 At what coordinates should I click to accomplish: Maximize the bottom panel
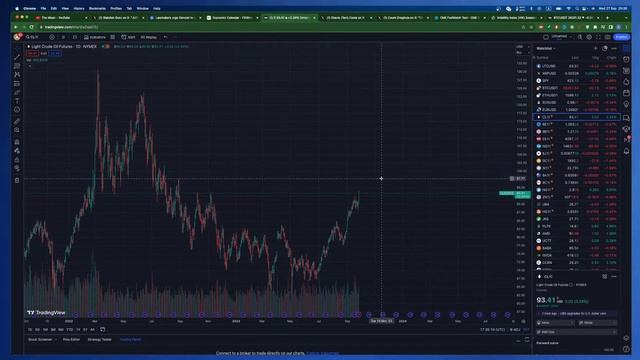[x=527, y=340]
